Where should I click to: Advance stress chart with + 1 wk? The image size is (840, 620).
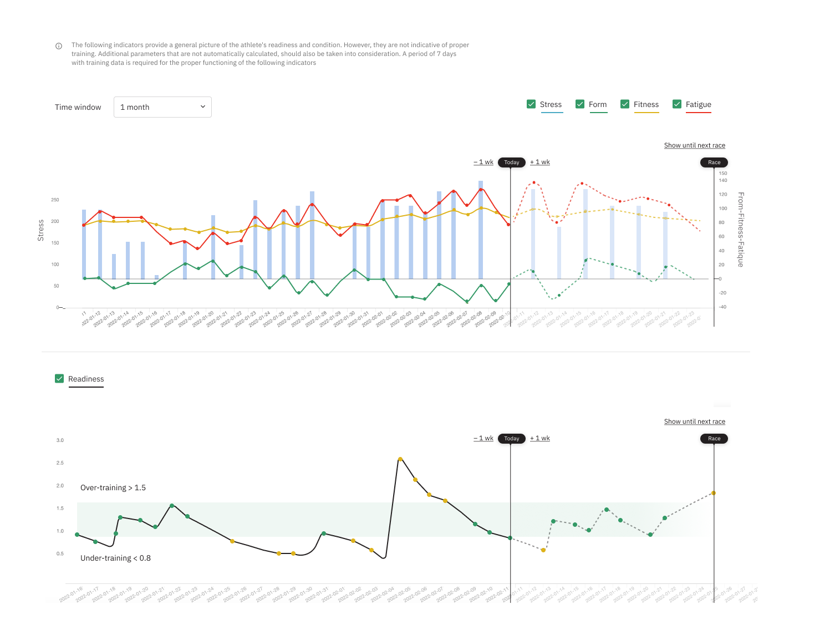point(539,162)
